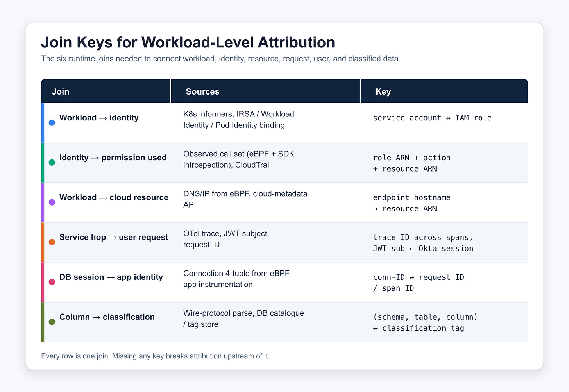Click the blue dot beside Workload → identity
569x392 pixels.
pyautogui.click(x=52, y=122)
